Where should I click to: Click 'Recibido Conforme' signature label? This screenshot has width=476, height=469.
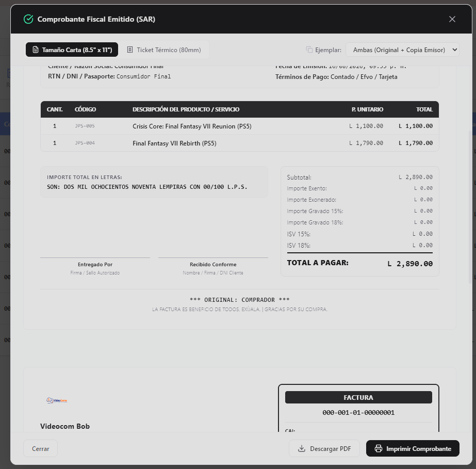pos(213,264)
